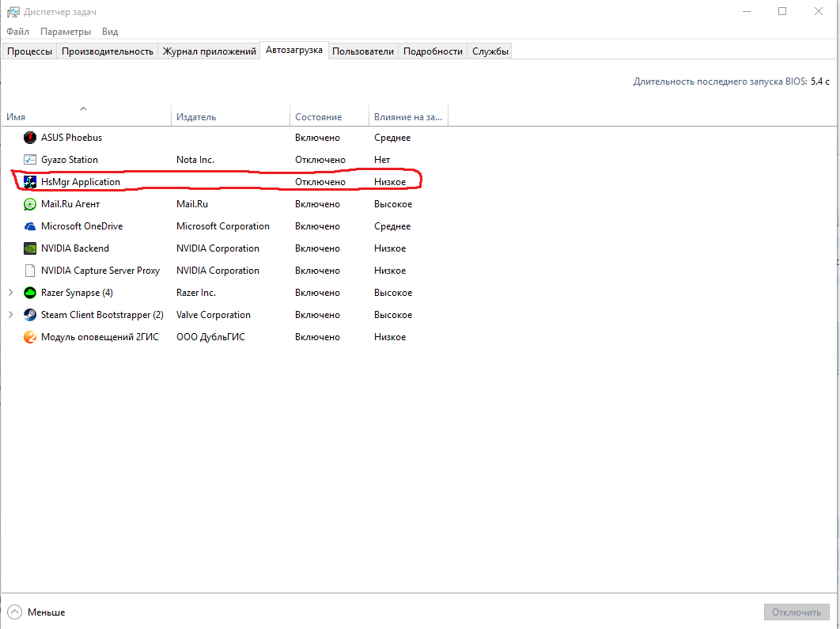The width and height of the screenshot is (840, 629).
Task: Switch to the Пользователи tab
Action: [x=363, y=51]
